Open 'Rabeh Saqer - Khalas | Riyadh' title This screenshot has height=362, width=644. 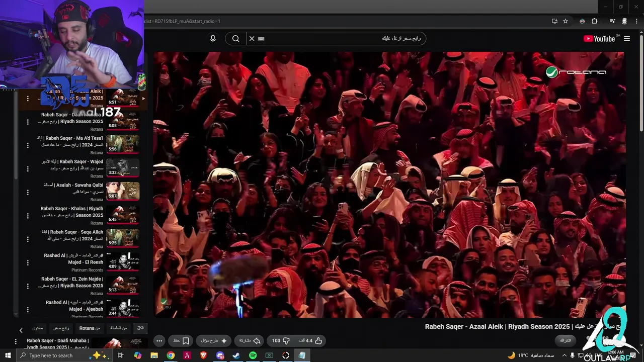pos(72,212)
